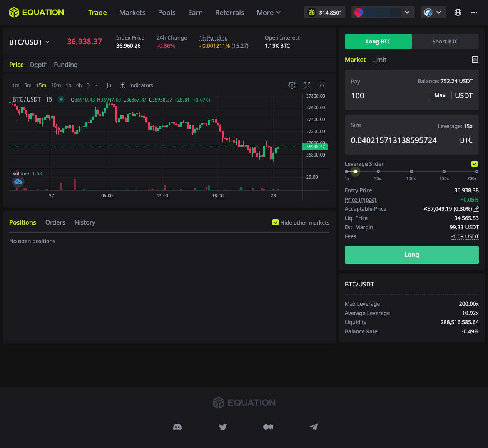The width and height of the screenshot is (488, 448).
Task: Click the Price Impact link
Action: (361, 200)
